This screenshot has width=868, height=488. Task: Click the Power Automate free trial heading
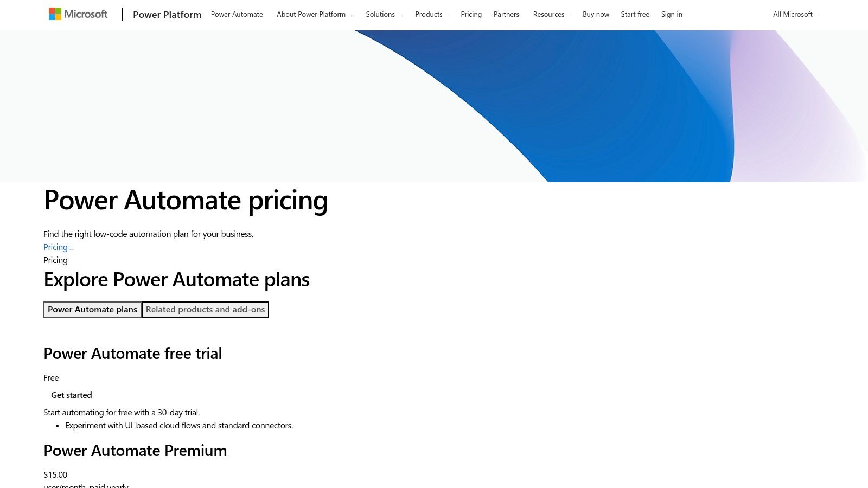tap(132, 354)
